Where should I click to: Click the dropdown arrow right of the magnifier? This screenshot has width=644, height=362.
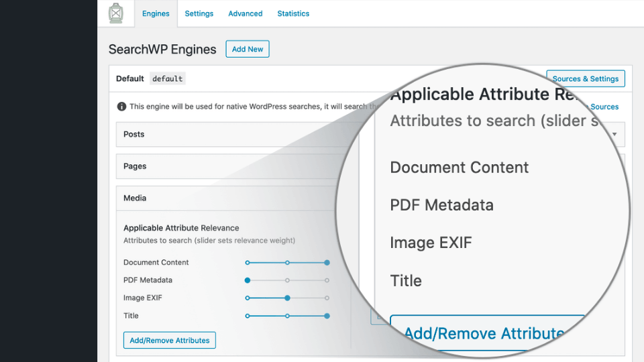click(x=614, y=134)
